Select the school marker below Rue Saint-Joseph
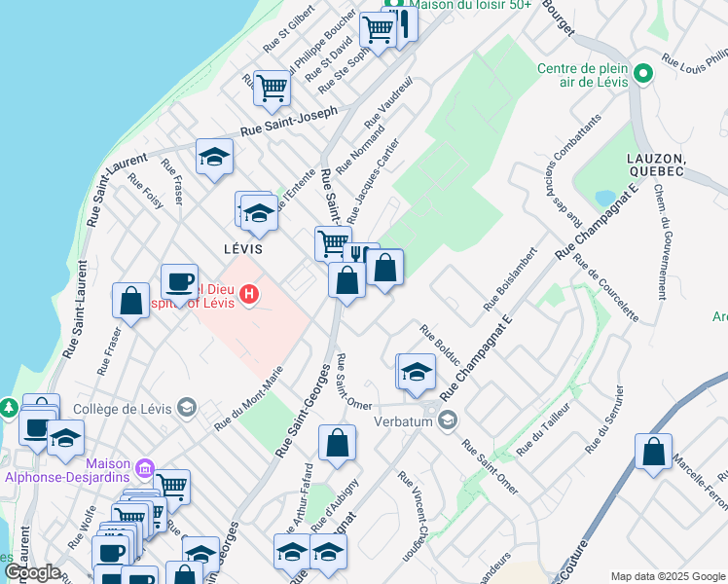The image size is (728, 584). (214, 158)
